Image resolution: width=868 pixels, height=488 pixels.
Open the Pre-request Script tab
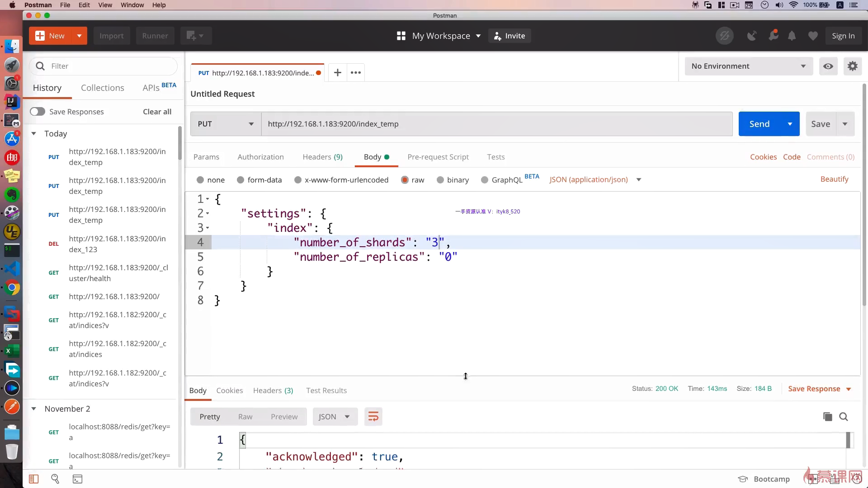438,157
